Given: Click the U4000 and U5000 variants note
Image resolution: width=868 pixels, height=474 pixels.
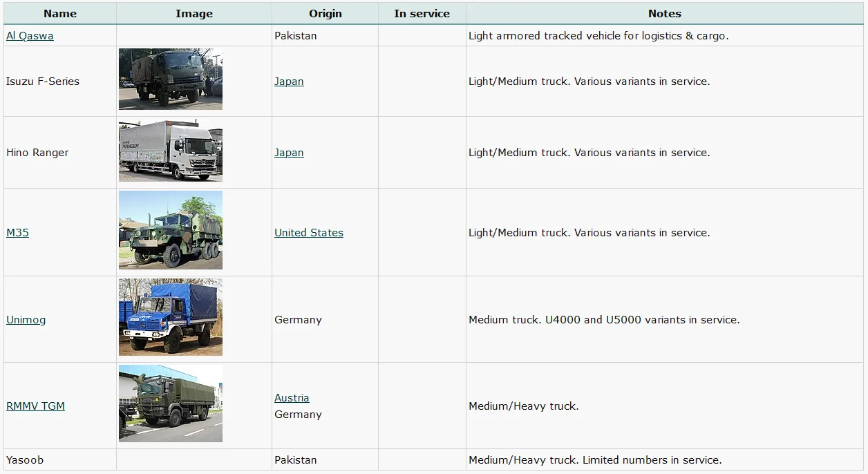Looking at the screenshot, I should pos(604,320).
